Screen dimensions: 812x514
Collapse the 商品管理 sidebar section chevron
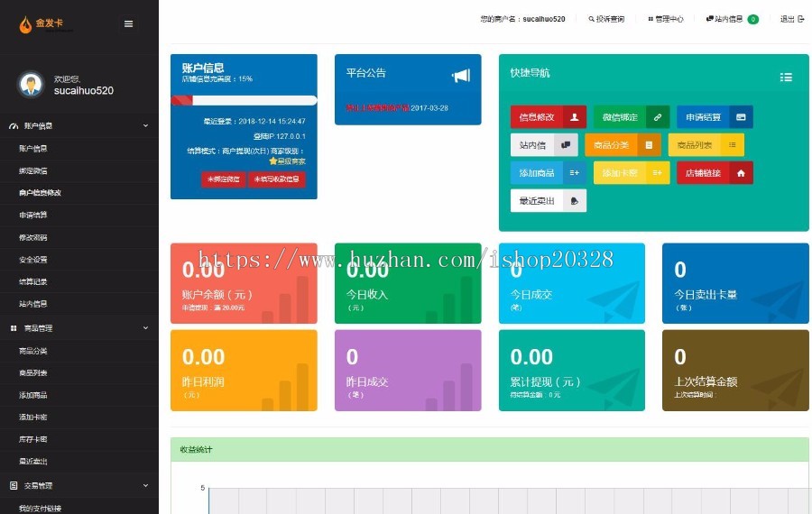coord(145,328)
